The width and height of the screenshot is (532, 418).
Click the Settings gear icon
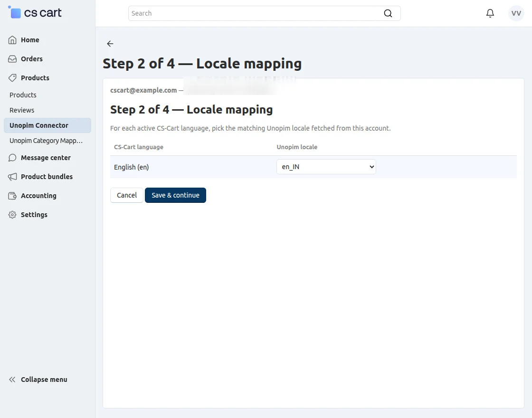(12, 215)
